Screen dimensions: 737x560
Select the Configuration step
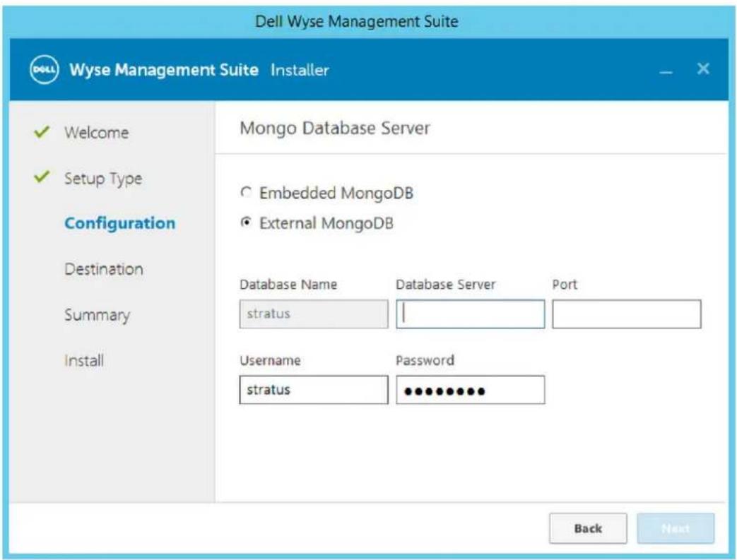tap(120, 223)
